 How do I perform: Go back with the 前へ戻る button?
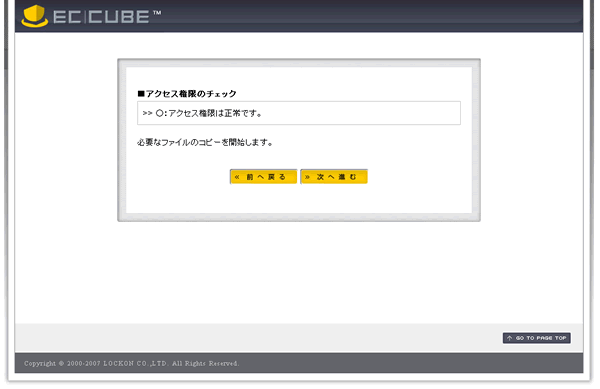(x=263, y=177)
